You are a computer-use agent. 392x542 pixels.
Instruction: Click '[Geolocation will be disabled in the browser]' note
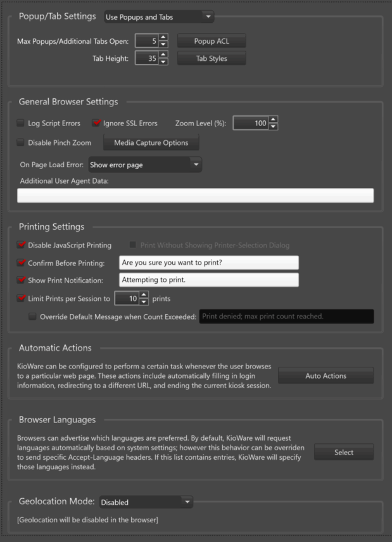coord(87,520)
